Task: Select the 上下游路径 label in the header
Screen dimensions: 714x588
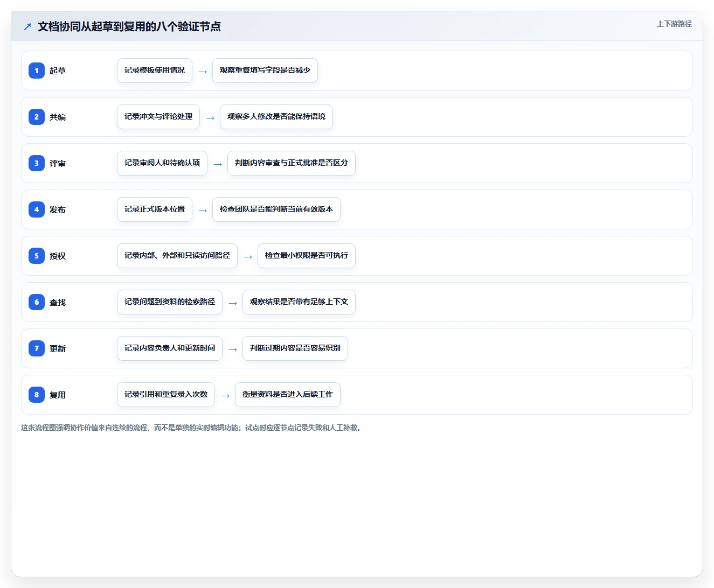Action: point(674,24)
